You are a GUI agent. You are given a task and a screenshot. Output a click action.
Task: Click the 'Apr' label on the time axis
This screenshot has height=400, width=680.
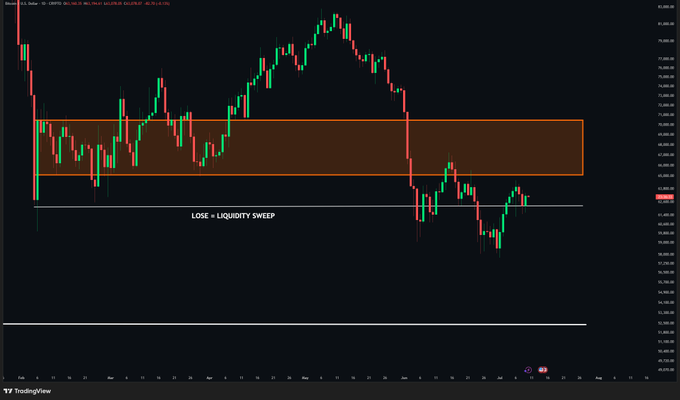coord(209,378)
